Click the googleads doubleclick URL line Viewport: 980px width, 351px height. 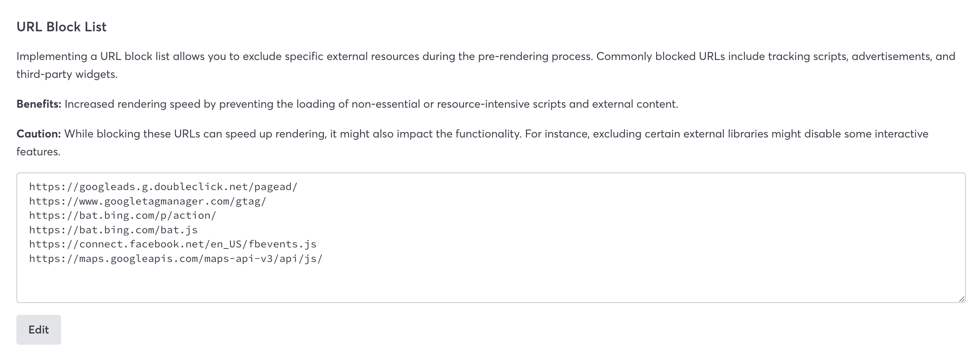tap(163, 187)
